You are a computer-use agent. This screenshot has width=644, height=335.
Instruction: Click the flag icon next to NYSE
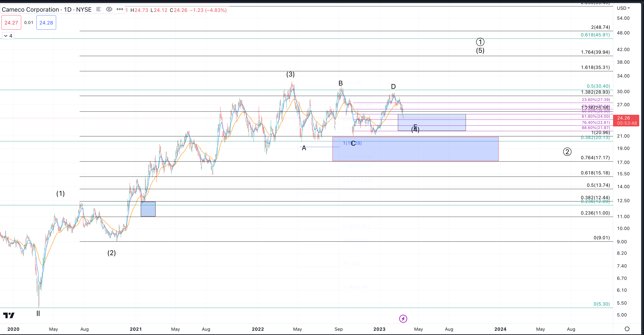point(98,10)
